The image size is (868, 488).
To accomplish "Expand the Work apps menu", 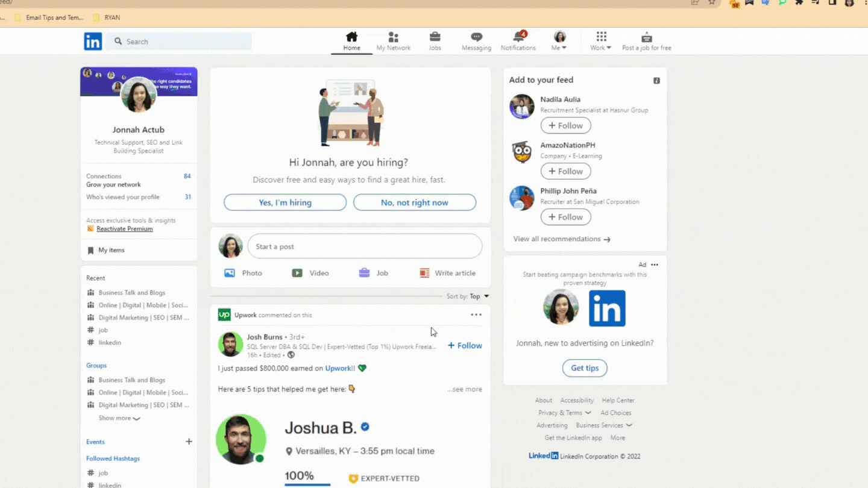I will pyautogui.click(x=601, y=42).
